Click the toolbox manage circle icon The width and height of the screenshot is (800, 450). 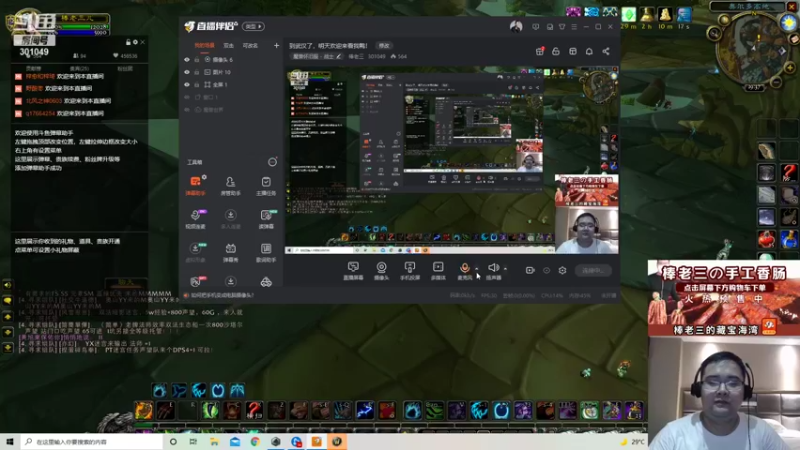coord(272,162)
